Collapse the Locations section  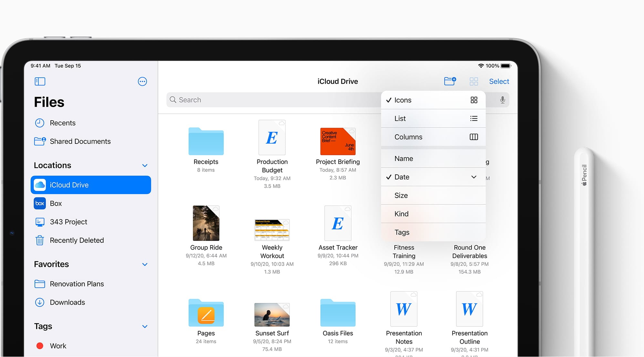tap(145, 165)
